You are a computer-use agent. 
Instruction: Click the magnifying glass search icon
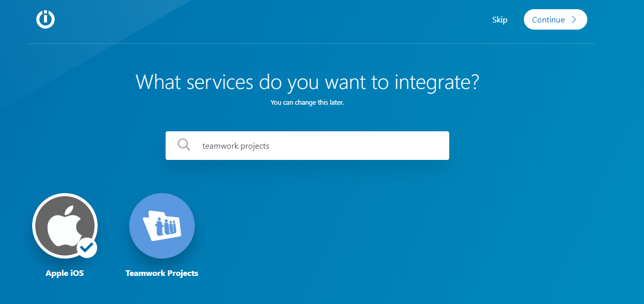183,145
